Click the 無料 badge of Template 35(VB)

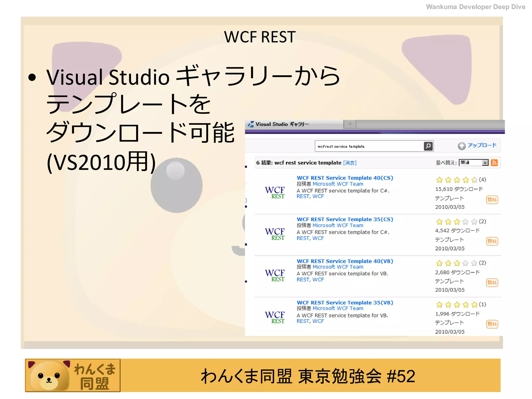pos(492,324)
